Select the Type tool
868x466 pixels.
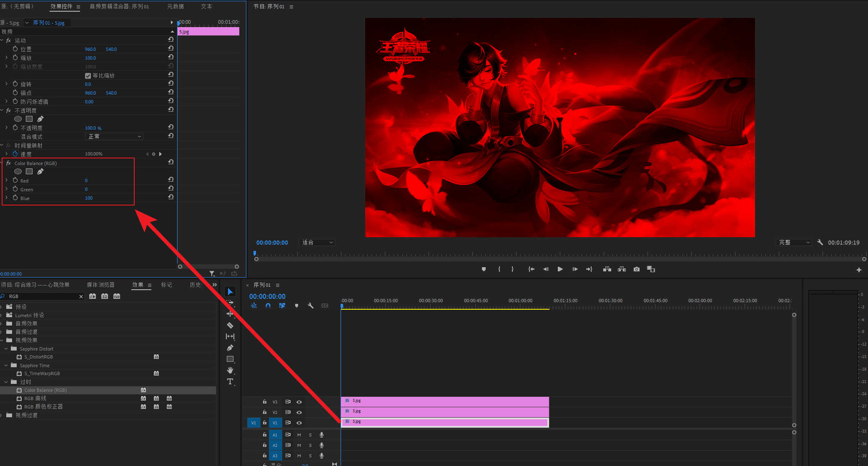(230, 381)
